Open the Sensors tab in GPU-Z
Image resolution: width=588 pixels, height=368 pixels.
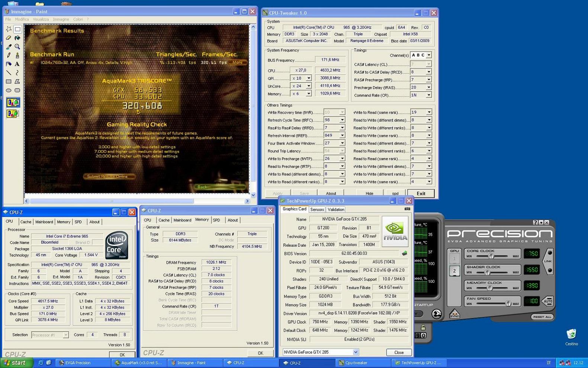click(317, 209)
